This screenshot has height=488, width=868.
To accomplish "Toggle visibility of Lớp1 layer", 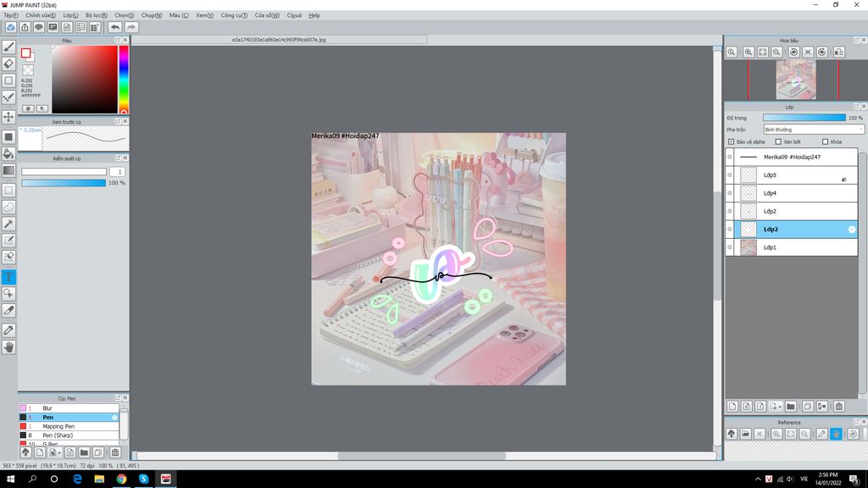I will tap(730, 247).
